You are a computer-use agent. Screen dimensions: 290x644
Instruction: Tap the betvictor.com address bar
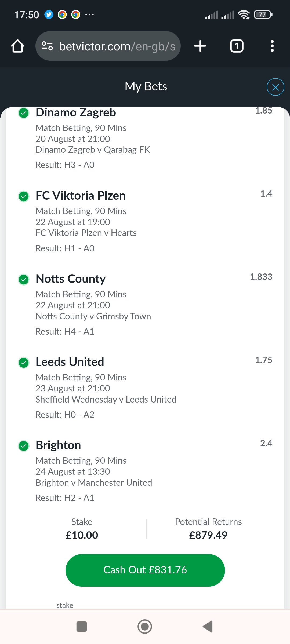tap(117, 46)
